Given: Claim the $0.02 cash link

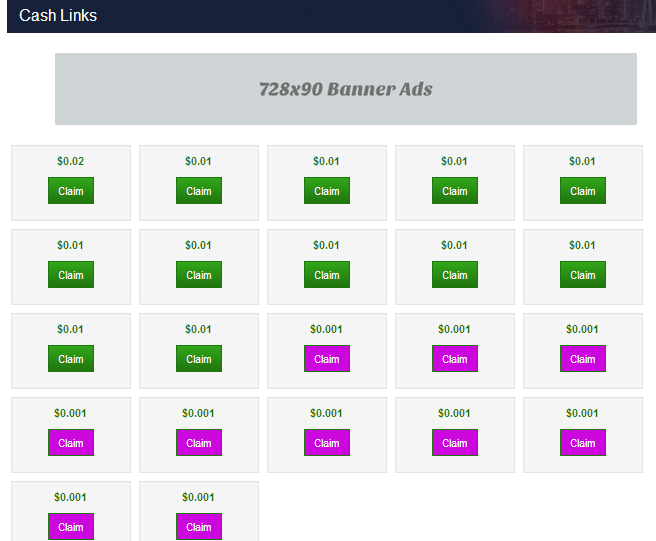Looking at the screenshot, I should pyautogui.click(x=71, y=191).
